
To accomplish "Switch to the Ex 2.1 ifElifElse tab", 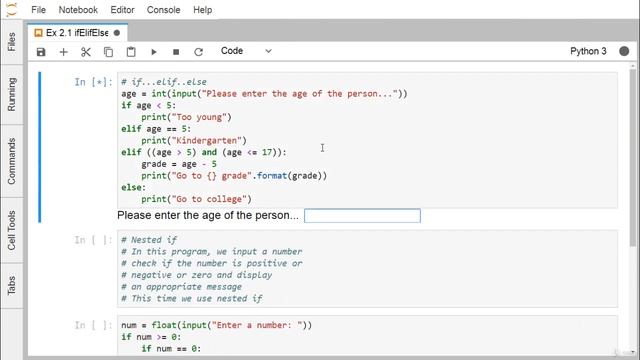I will (x=77, y=33).
